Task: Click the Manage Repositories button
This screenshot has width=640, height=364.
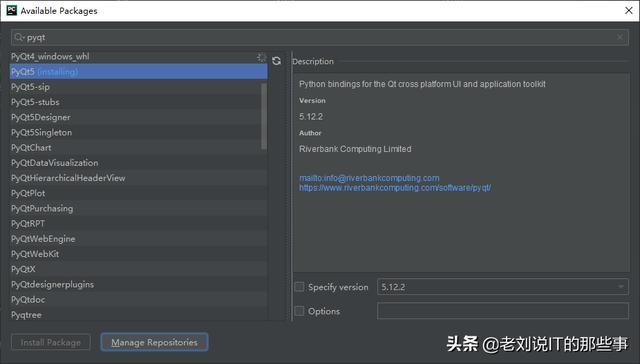Action: coord(154,342)
